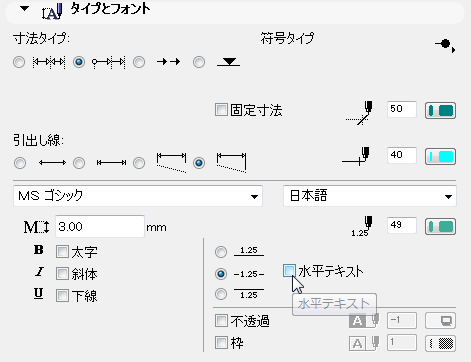Enable the 固定寸法 checkbox
Viewport: 471px width, 362px height.
pyautogui.click(x=221, y=110)
